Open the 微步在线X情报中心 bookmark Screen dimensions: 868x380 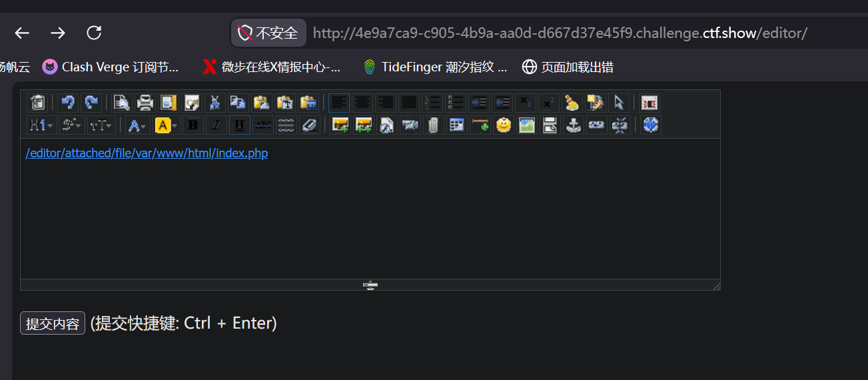[x=272, y=67]
